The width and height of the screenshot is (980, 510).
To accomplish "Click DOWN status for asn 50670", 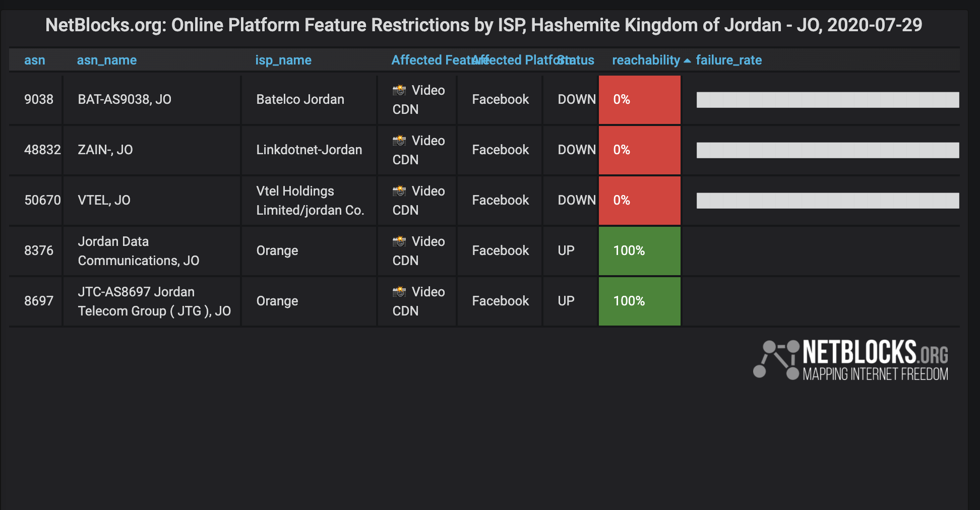I will 576,201.
